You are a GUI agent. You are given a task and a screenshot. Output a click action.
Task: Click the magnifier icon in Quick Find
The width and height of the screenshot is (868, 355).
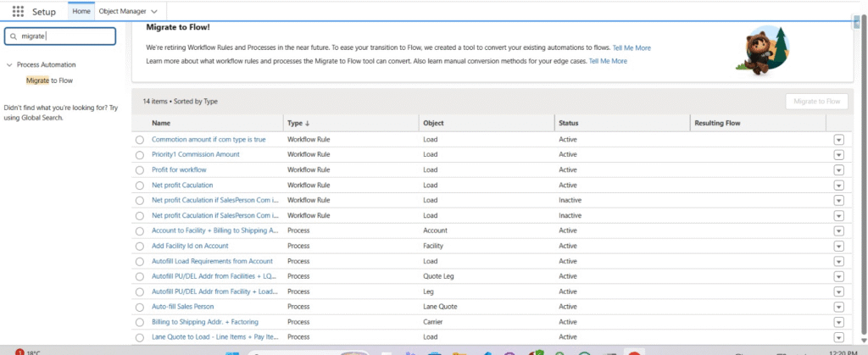(13, 36)
